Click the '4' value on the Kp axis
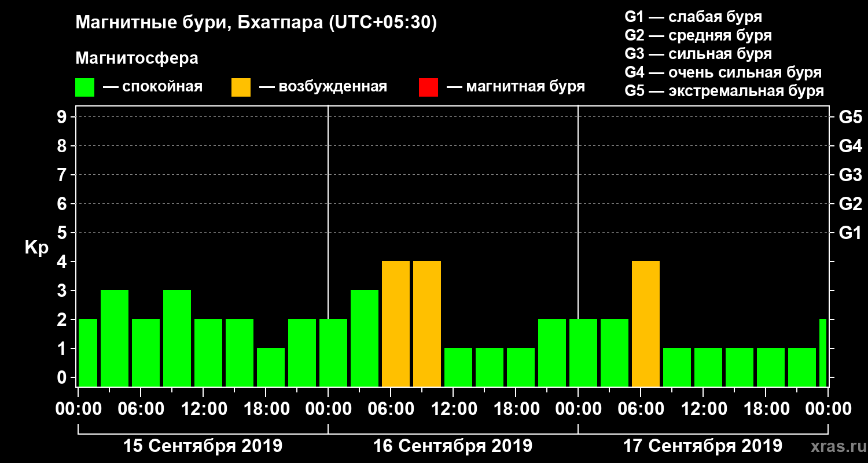Screen dimensions: 868x463 [x=63, y=262]
